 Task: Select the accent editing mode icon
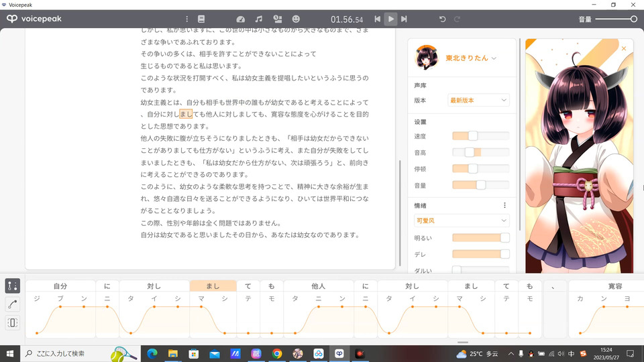click(12, 286)
